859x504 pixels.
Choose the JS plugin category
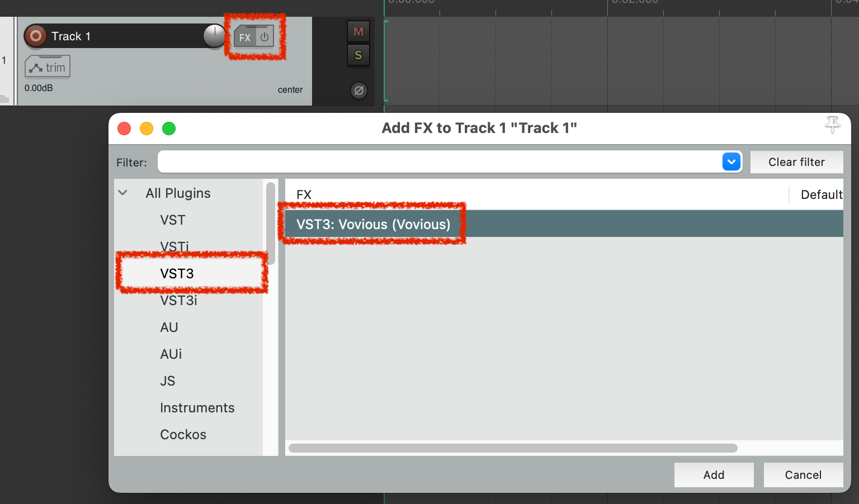168,381
